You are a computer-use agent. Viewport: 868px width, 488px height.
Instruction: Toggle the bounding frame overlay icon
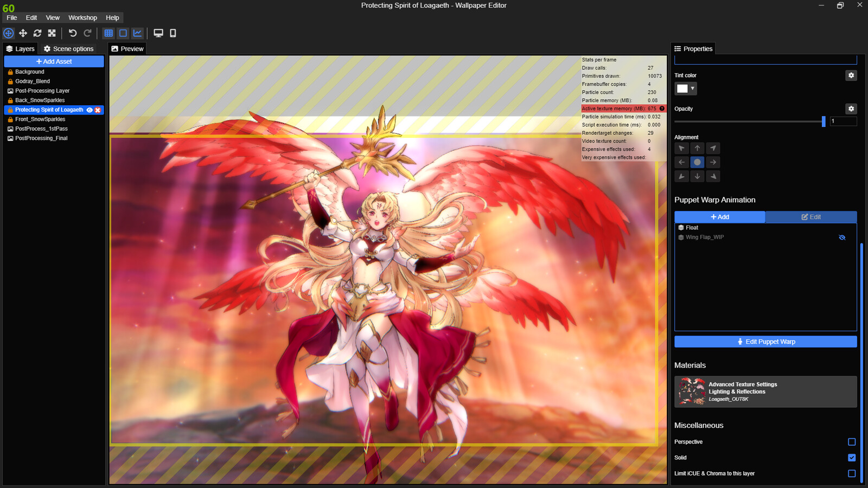[123, 33]
